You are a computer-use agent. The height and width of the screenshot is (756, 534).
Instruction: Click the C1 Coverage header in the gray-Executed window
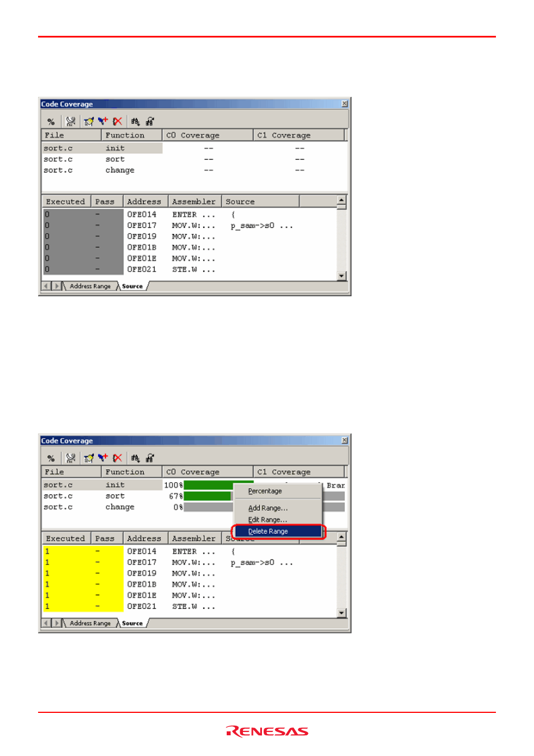click(x=299, y=135)
